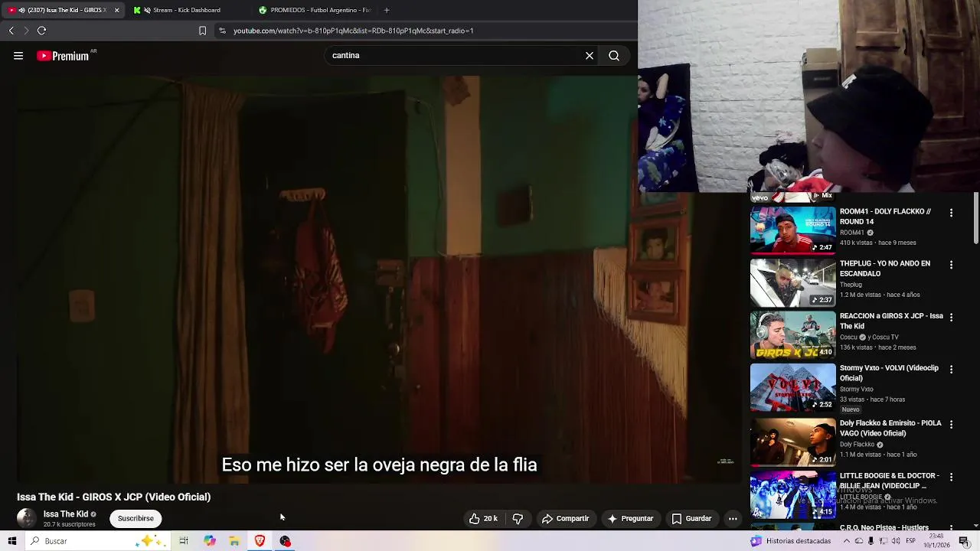
Task: Open microphone tray icon
Action: coord(871,541)
